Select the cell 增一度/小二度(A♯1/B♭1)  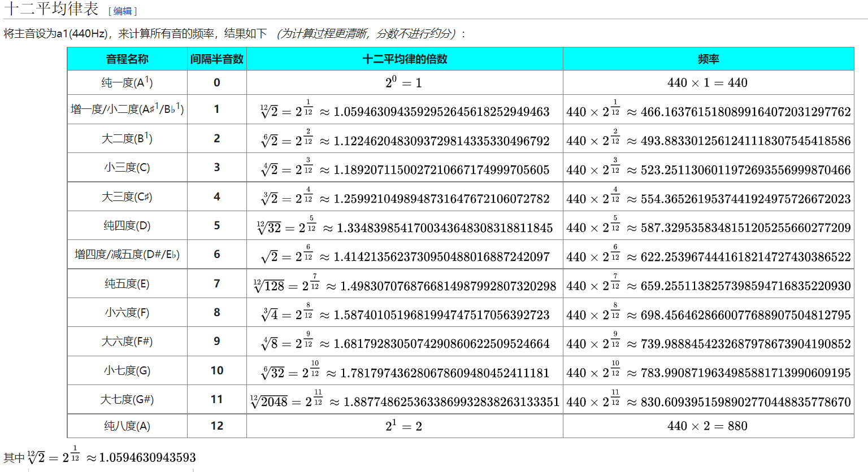127,109
